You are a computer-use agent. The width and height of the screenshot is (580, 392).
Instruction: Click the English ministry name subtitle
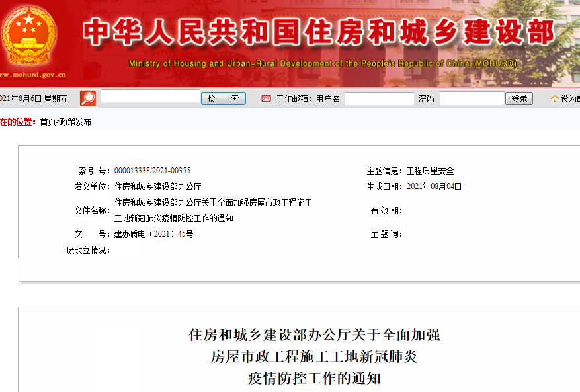(x=323, y=63)
